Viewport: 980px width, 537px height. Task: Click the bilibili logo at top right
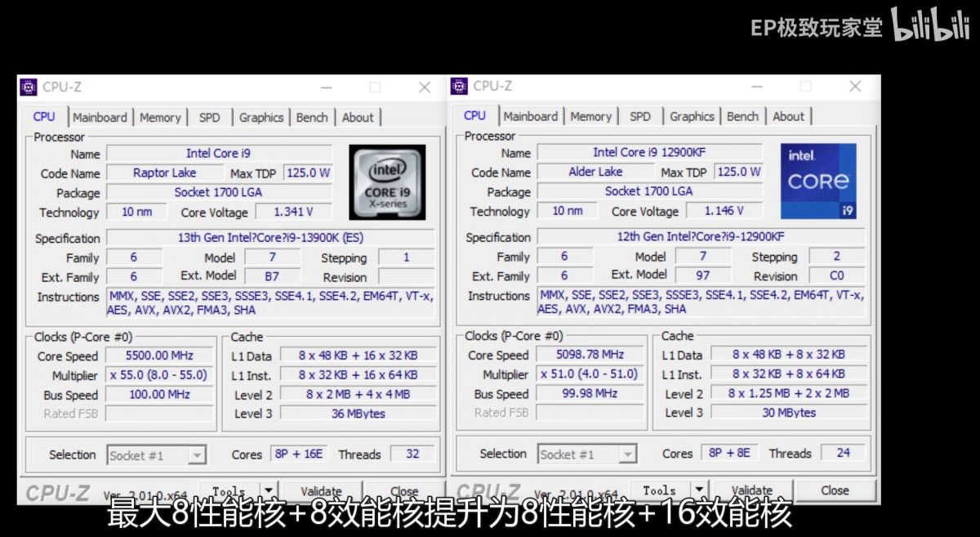tap(931, 25)
